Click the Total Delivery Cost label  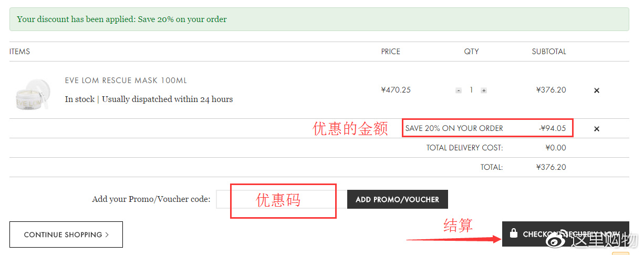(x=464, y=148)
